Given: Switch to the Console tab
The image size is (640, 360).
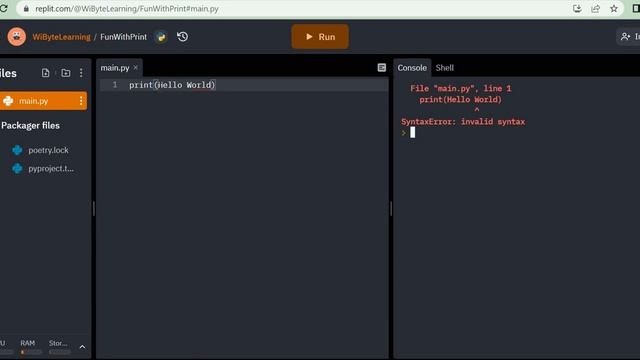Looking at the screenshot, I should (x=412, y=68).
